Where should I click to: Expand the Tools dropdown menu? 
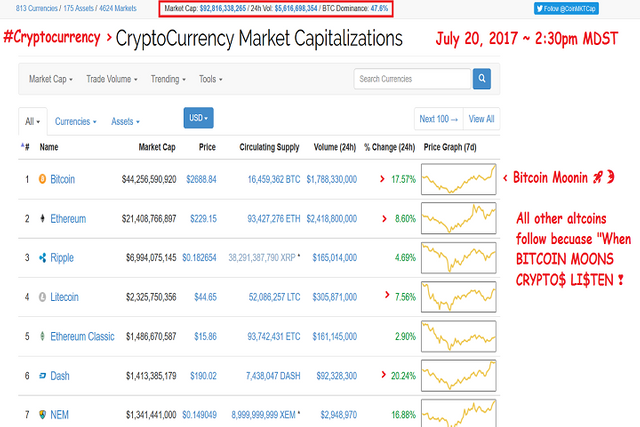tap(210, 79)
